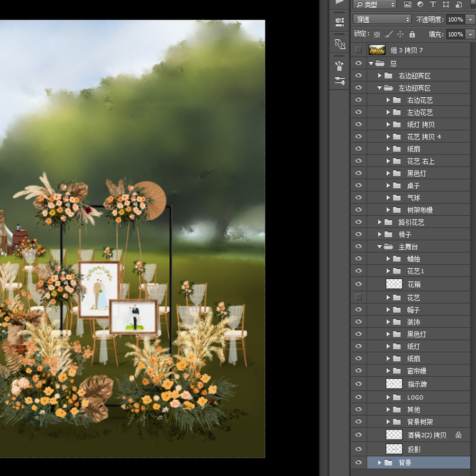Collapse the 左边迎宾区 group
This screenshot has width=476, height=476.
click(x=379, y=88)
